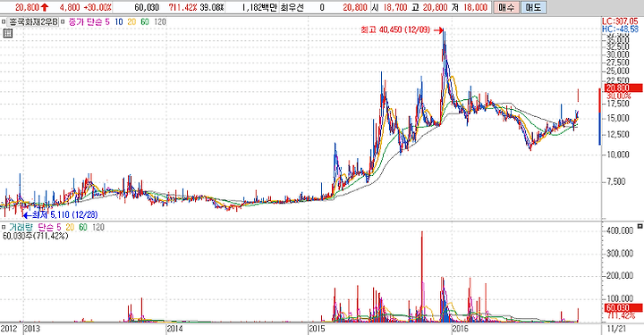Click the 최우선 label in header

[292, 7]
